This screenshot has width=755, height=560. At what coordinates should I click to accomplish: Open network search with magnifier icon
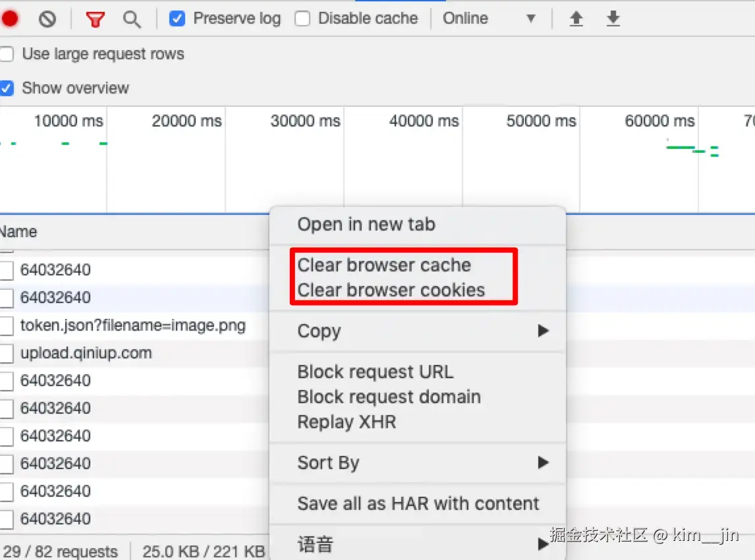[x=132, y=19]
